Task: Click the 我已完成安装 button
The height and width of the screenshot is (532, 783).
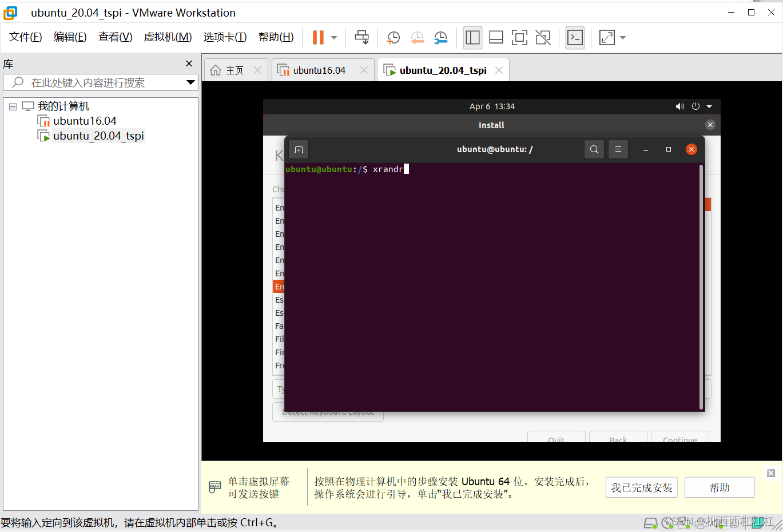Action: click(x=641, y=487)
